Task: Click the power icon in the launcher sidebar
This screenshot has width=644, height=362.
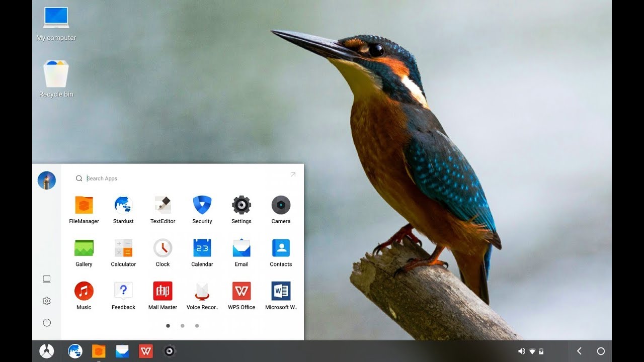Action: (x=47, y=322)
